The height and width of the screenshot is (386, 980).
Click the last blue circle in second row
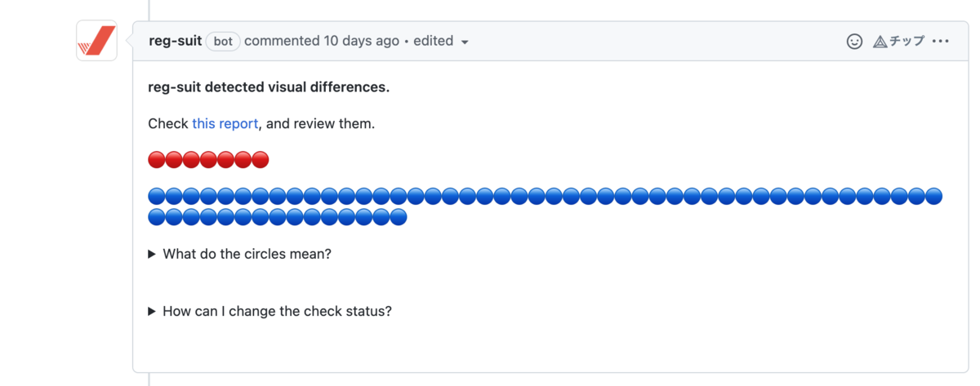[399, 217]
